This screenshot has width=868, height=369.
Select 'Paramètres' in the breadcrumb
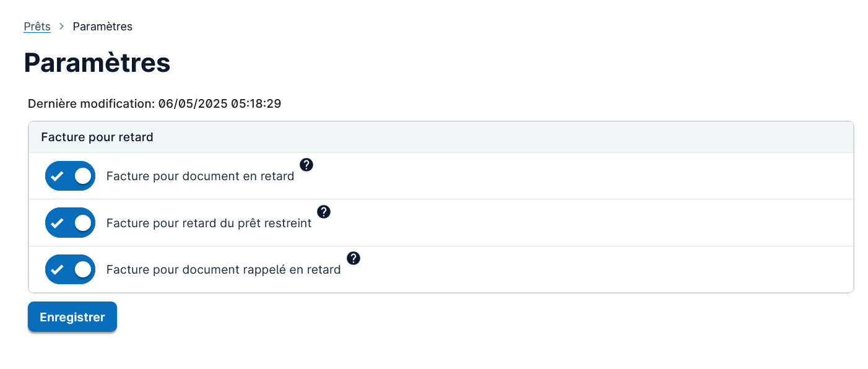[102, 27]
